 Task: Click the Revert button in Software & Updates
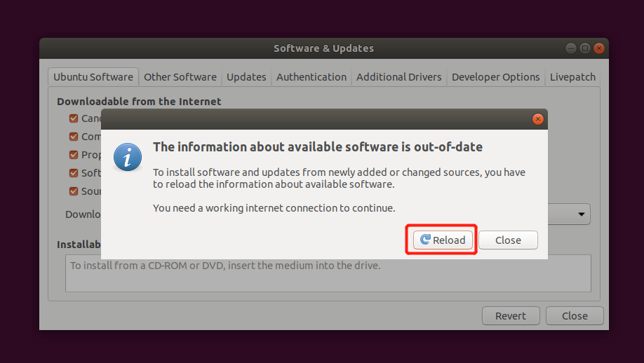(511, 316)
